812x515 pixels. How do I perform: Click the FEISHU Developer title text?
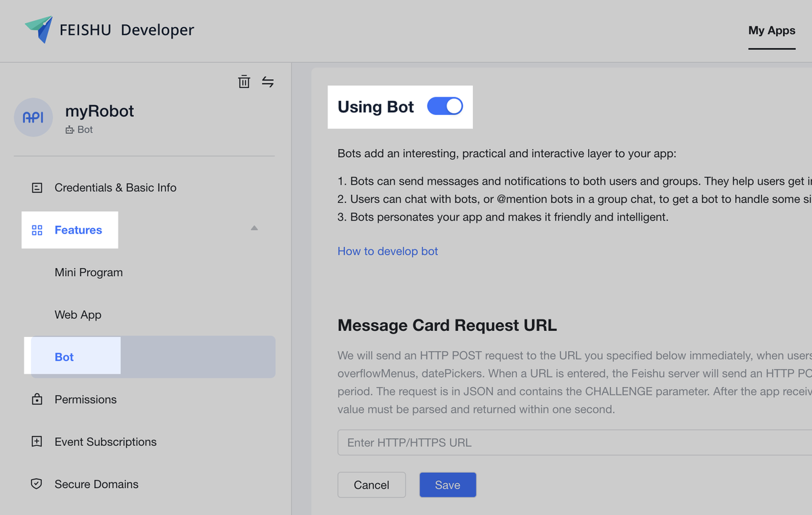[127, 30]
